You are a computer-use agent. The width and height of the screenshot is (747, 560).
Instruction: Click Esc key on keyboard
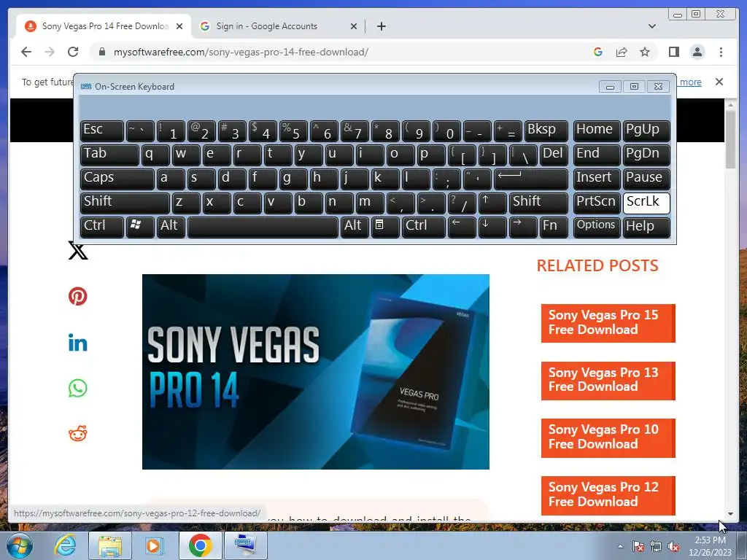[102, 131]
